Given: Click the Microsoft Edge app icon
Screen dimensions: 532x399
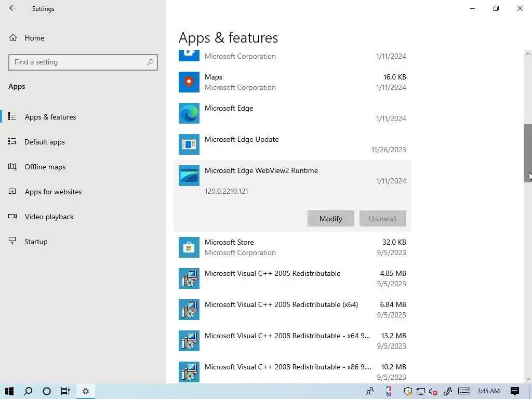Looking at the screenshot, I should [189, 113].
